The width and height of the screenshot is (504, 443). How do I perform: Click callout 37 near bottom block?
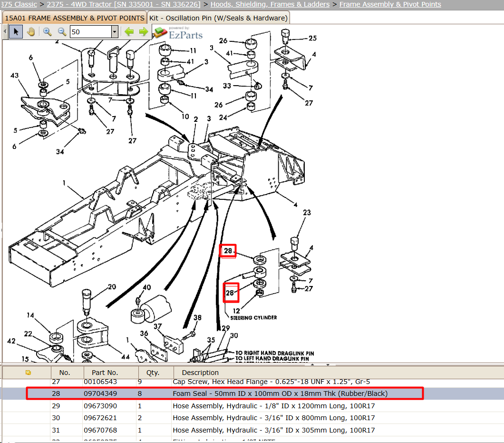point(157,326)
